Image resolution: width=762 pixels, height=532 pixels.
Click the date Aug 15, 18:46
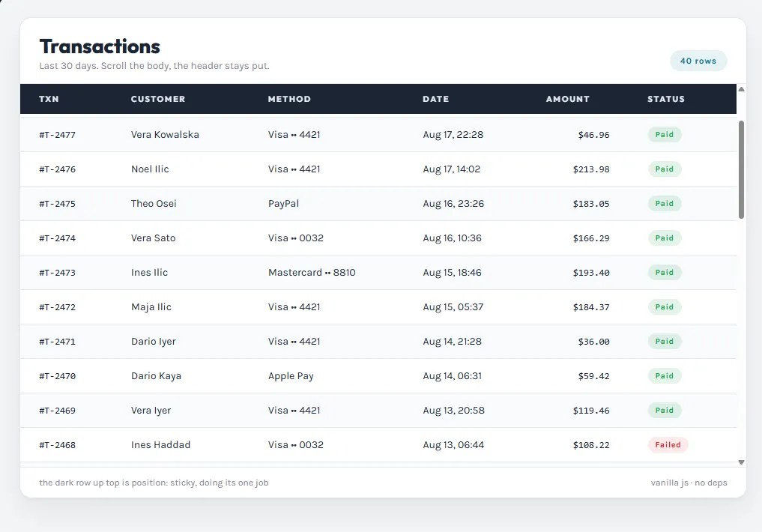click(x=452, y=273)
